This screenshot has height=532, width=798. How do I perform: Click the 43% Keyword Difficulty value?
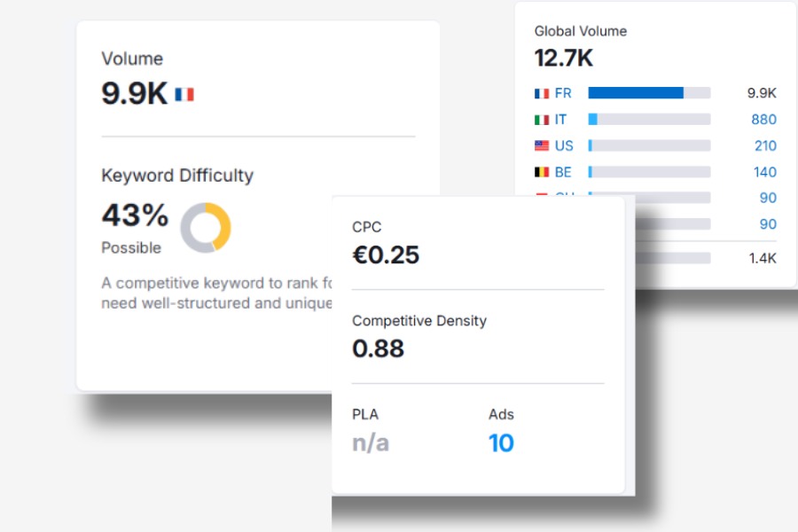click(x=135, y=215)
